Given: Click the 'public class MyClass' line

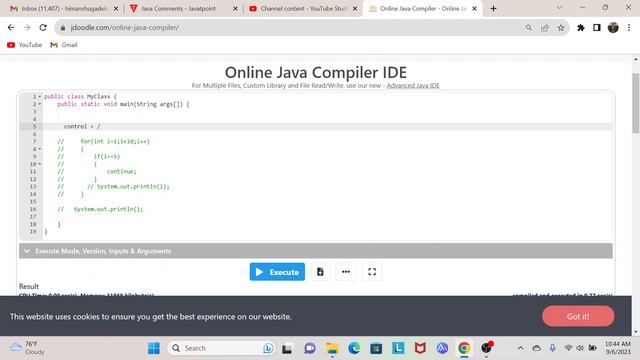Looking at the screenshot, I should click(80, 97).
